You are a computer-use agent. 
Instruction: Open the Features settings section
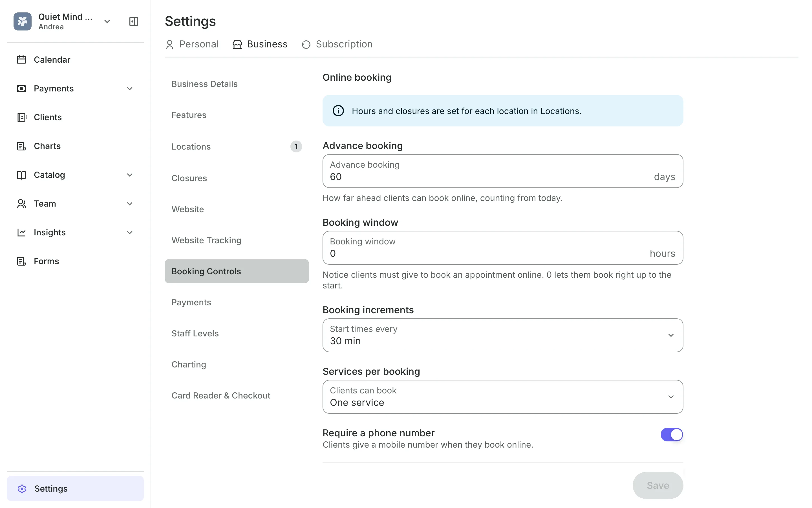(x=237, y=115)
